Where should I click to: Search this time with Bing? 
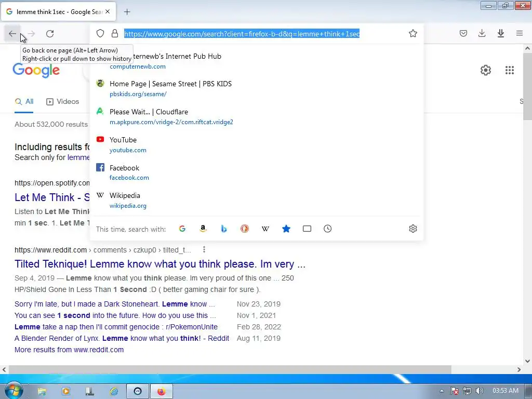(223, 229)
